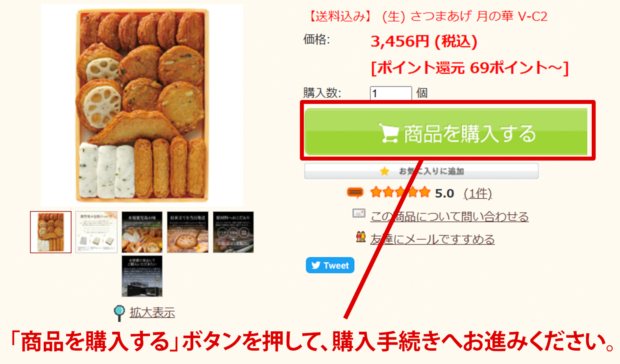Click the envelope icon beside inquiry link
The image size is (620, 364).
(359, 213)
